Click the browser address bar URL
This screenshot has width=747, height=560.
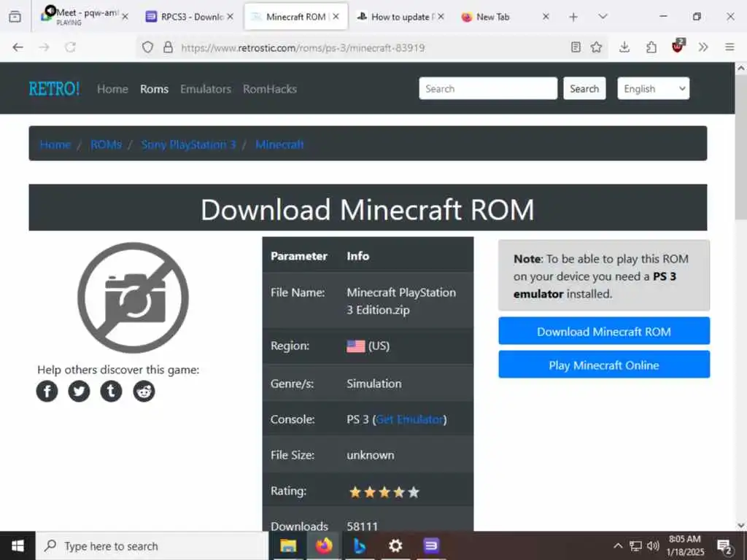point(303,47)
